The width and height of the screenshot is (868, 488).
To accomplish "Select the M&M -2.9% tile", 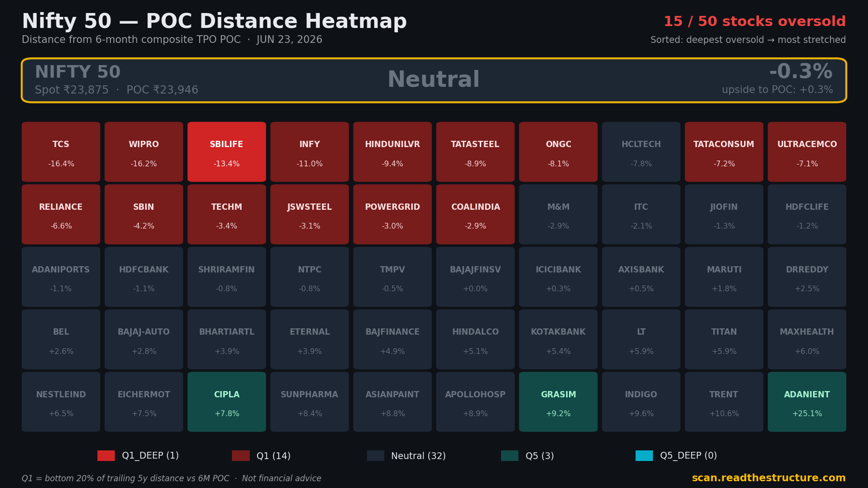I will (558, 215).
